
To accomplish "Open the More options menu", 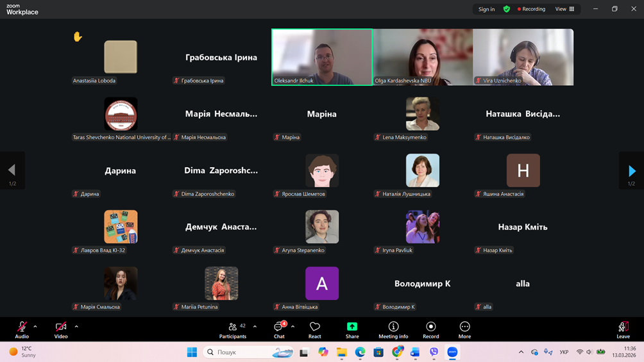I will click(x=464, y=330).
